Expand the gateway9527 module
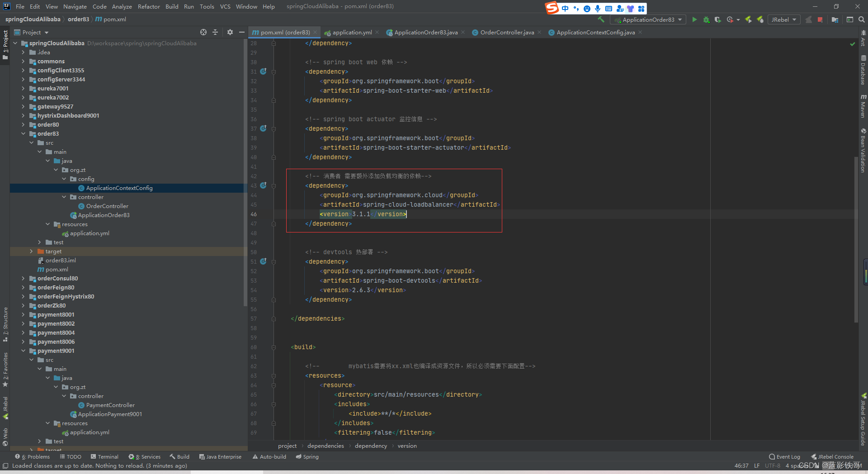 pyautogui.click(x=23, y=106)
